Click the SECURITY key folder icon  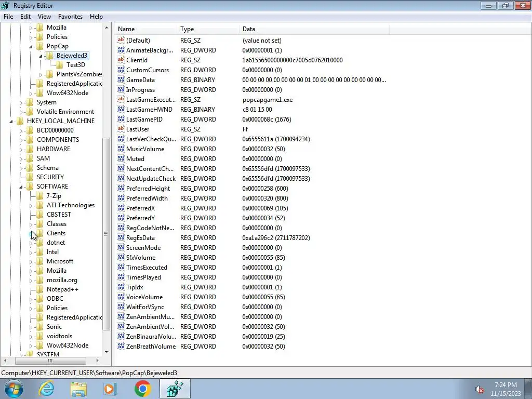click(30, 177)
